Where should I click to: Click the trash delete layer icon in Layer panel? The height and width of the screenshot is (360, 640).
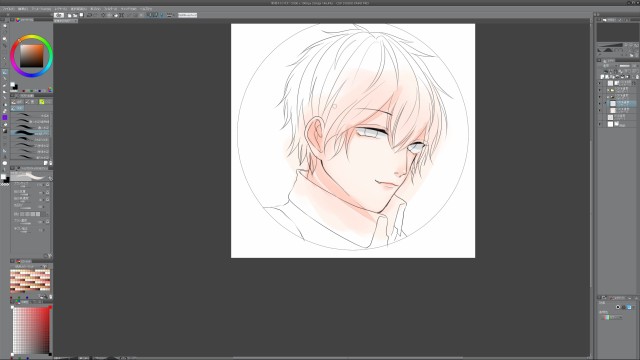637,77
